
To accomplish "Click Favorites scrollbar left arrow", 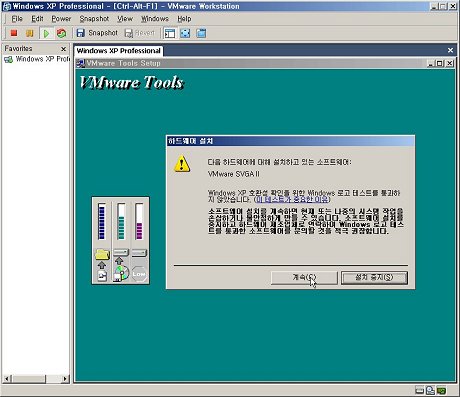I will point(7,379).
